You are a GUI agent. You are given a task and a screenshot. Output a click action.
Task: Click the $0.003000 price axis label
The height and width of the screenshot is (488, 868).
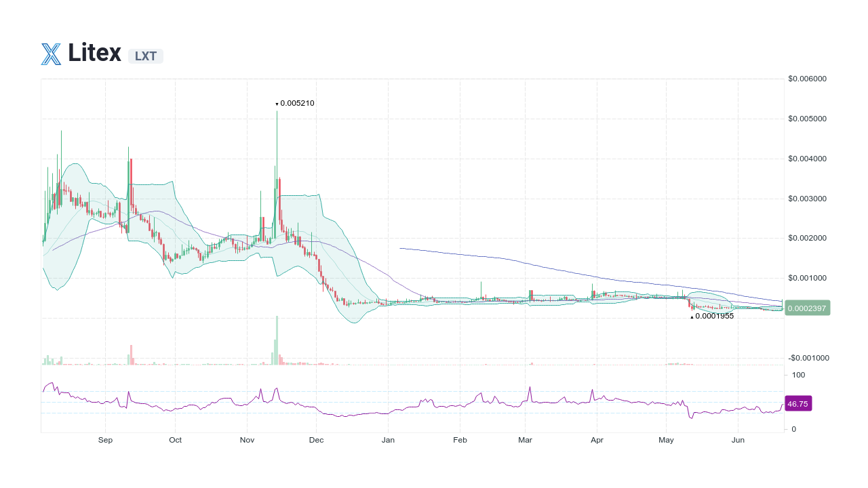pyautogui.click(x=806, y=199)
